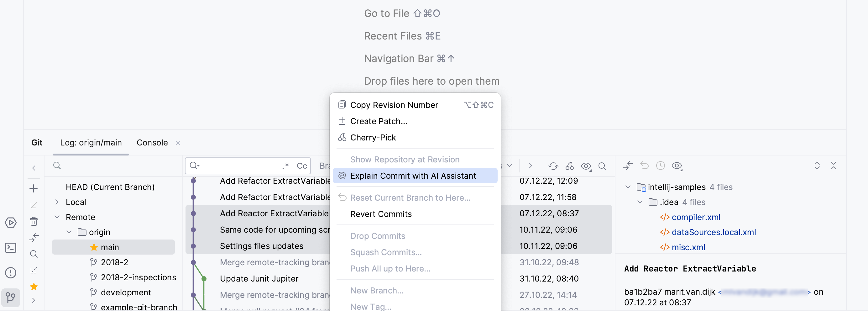Refresh the Git log

click(x=553, y=166)
